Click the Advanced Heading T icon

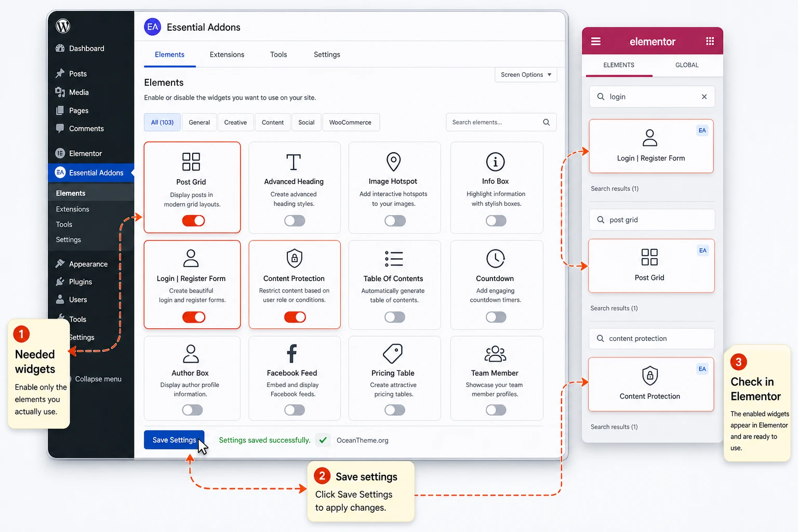pos(294,162)
